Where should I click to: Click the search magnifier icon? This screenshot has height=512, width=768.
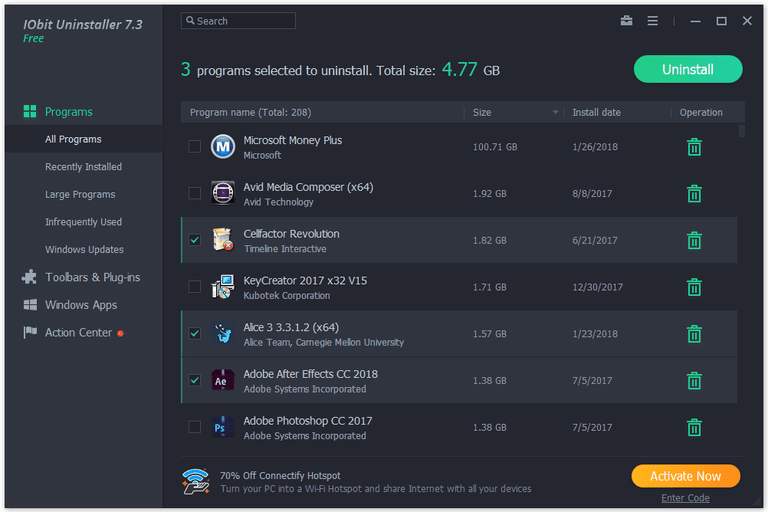pos(190,21)
